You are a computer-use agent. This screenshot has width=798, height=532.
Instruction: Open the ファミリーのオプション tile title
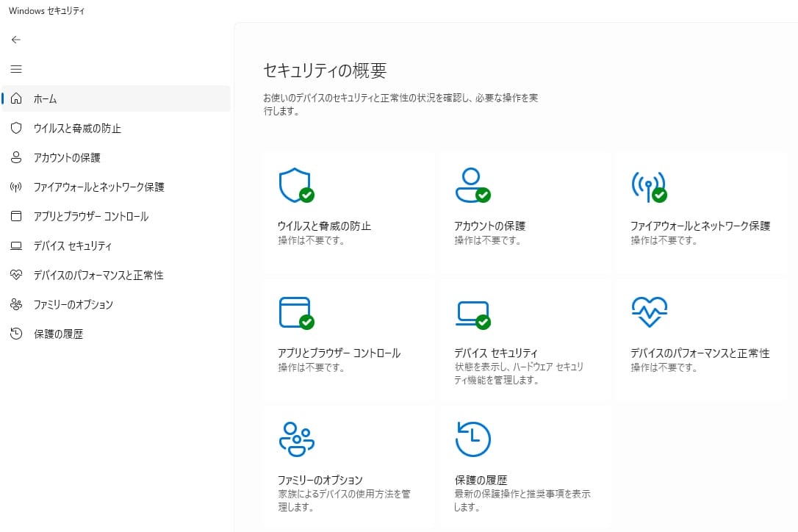[x=320, y=480]
